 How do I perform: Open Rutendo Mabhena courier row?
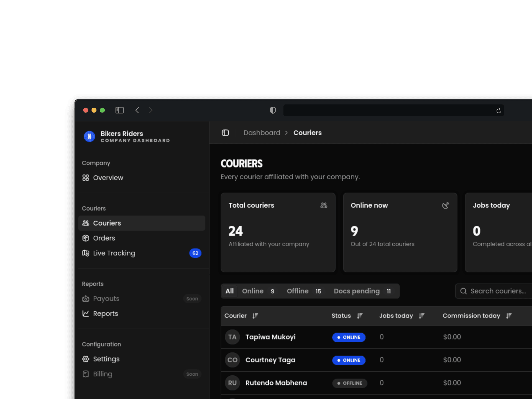click(x=376, y=383)
